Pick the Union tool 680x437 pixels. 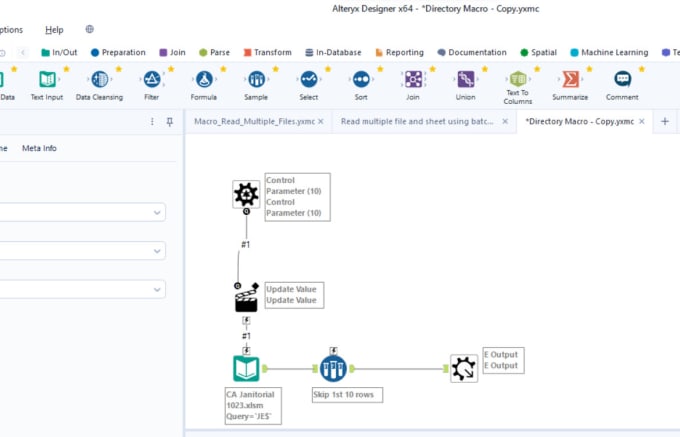tap(466, 80)
